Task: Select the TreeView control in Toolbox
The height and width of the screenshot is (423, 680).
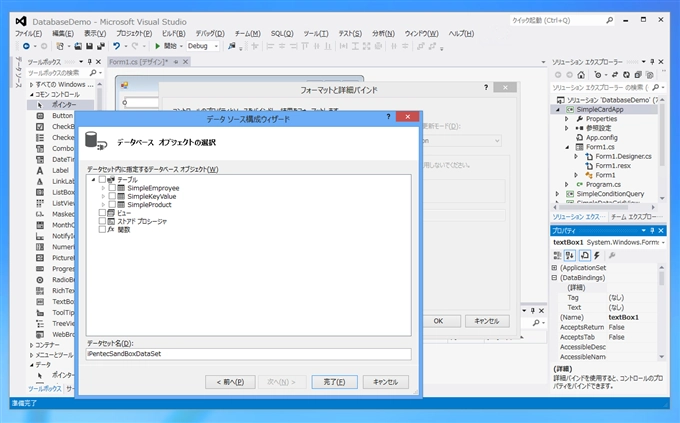Action: pos(55,324)
